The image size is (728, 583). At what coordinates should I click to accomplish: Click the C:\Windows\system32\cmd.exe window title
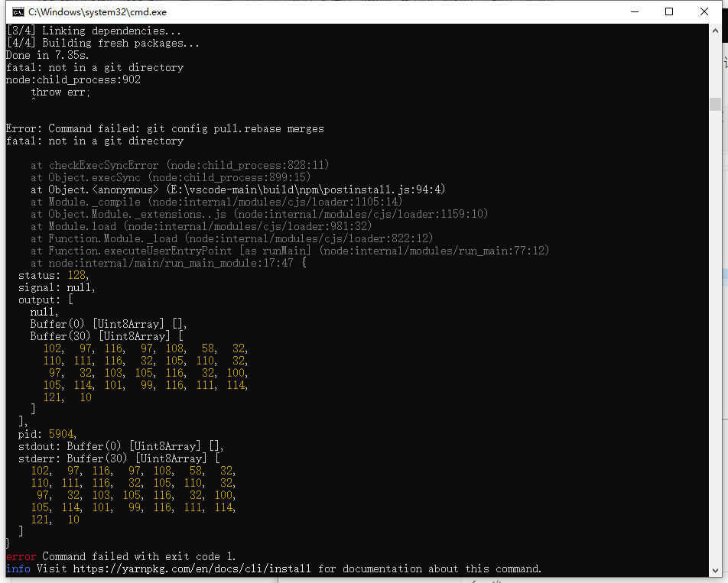97,12
